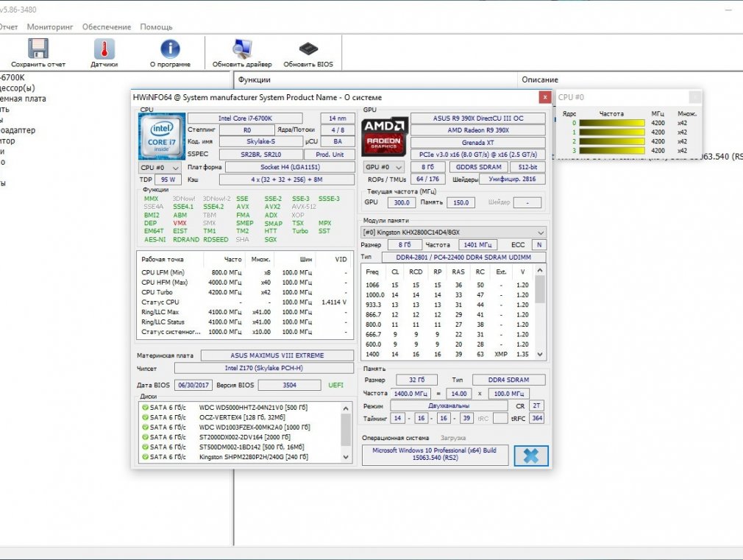Open the CPU #0 selector dropdown
743x560 pixels.
point(160,167)
